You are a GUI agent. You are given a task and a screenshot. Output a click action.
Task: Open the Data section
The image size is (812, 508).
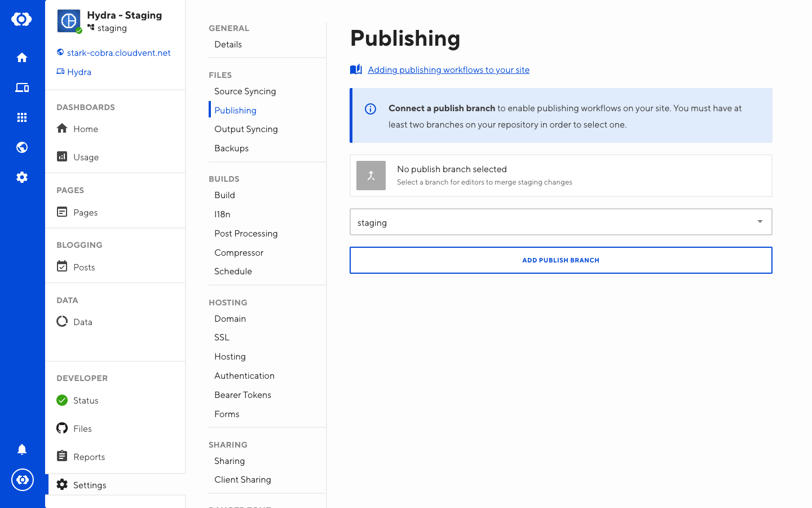82,322
